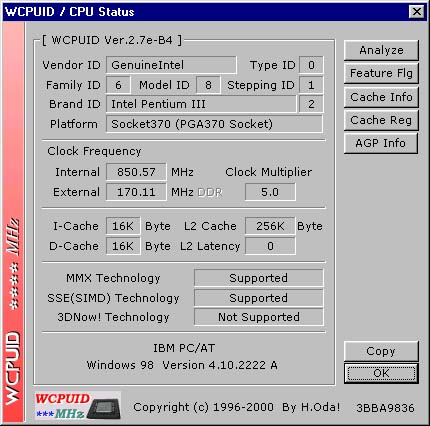The height and width of the screenshot is (426, 430).
Task: Click the Platform Socket370 field
Action: coord(214,124)
